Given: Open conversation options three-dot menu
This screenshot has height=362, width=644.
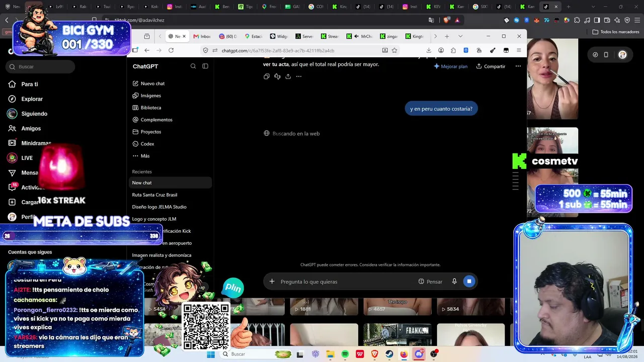Looking at the screenshot, I should pos(518,66).
